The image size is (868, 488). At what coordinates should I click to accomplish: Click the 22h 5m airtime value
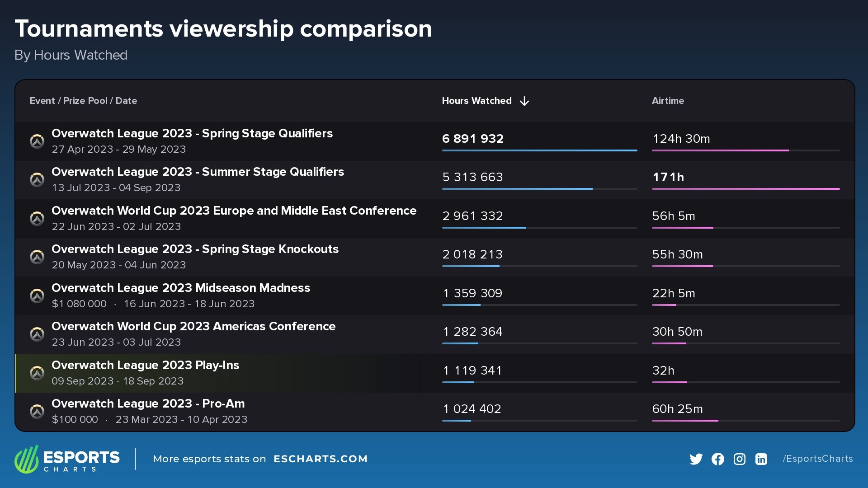(x=674, y=293)
